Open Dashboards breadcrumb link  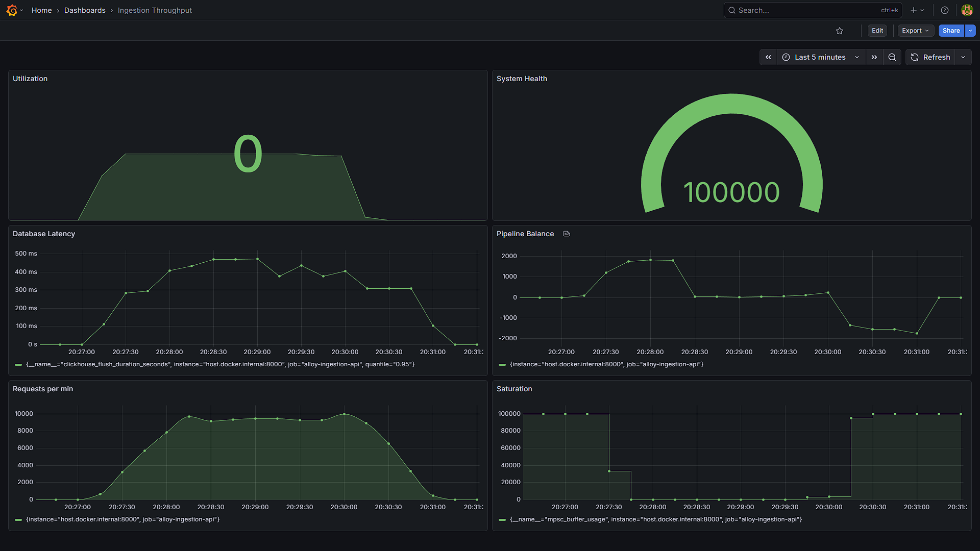(x=85, y=10)
